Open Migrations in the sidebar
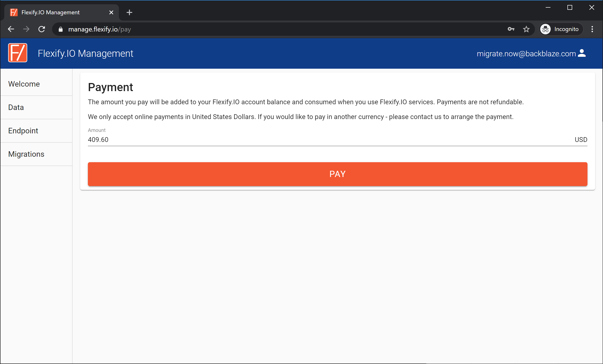 click(x=36, y=154)
